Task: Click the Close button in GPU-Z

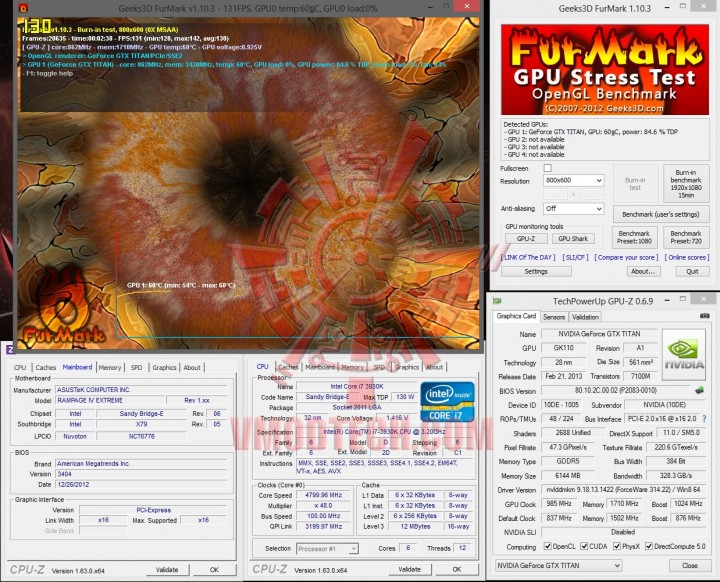Action: pyautogui.click(x=689, y=565)
